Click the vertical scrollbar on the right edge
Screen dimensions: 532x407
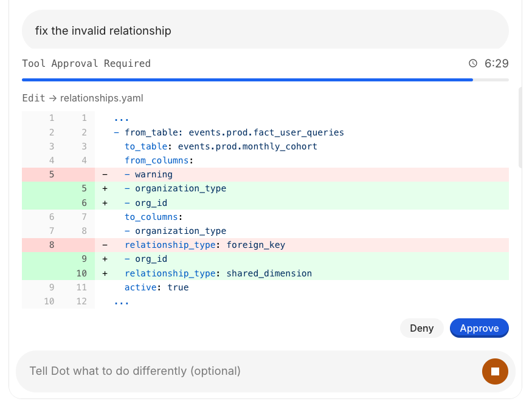(x=520, y=128)
